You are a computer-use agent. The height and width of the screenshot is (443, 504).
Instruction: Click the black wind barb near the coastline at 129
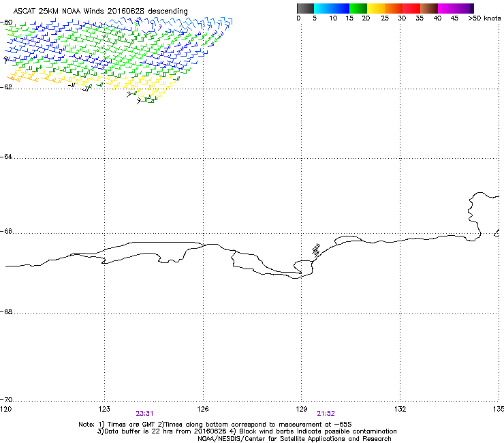click(315, 250)
